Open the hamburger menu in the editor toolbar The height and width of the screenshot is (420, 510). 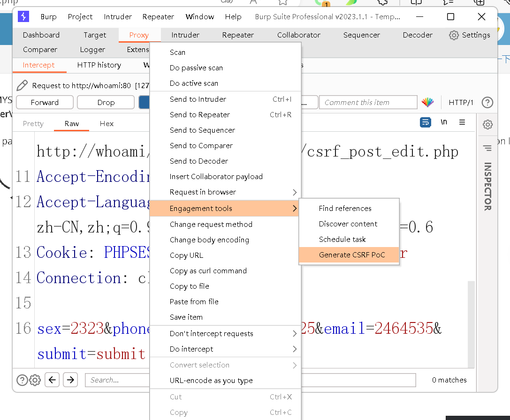462,122
